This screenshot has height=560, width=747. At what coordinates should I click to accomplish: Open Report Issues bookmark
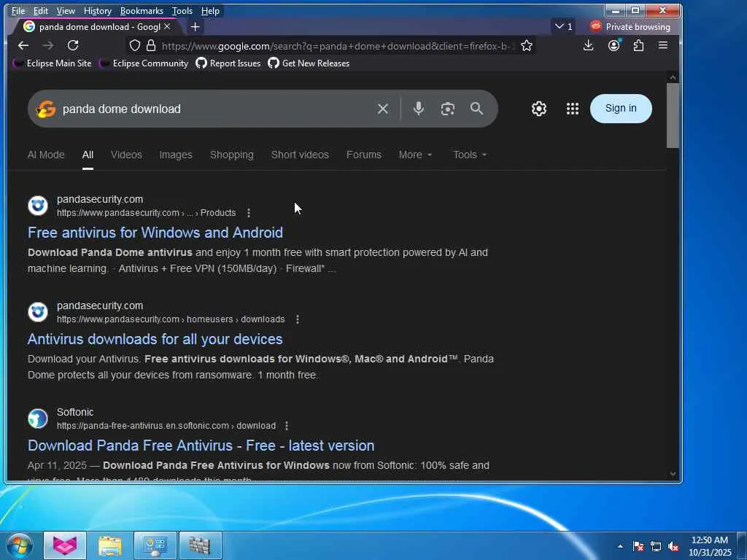[x=228, y=63]
